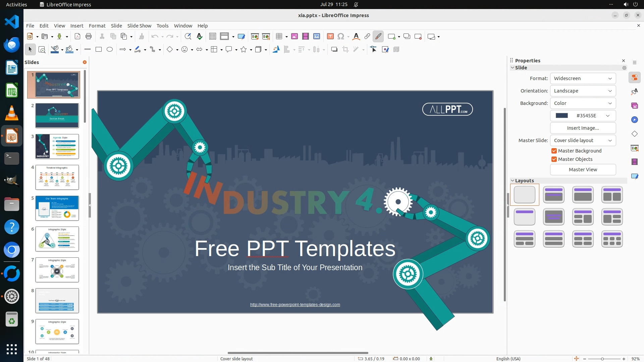Image resolution: width=644 pixels, height=362 pixels.
Task: Click the Master View button
Action: [x=583, y=170]
